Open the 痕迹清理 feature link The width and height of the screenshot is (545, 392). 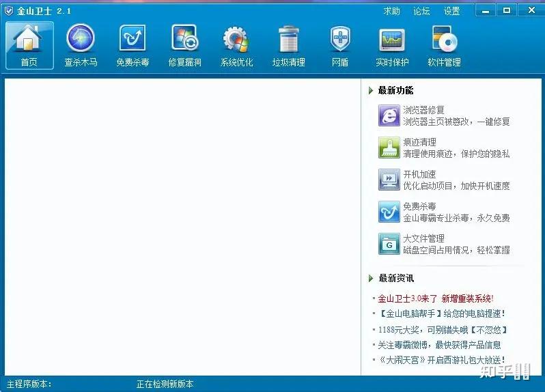pyautogui.click(x=419, y=142)
